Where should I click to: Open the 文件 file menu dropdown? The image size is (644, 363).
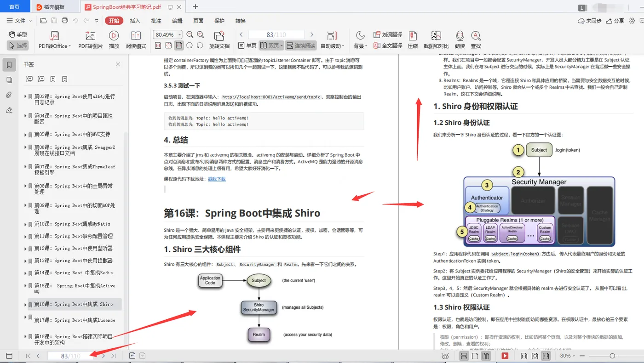tap(20, 21)
